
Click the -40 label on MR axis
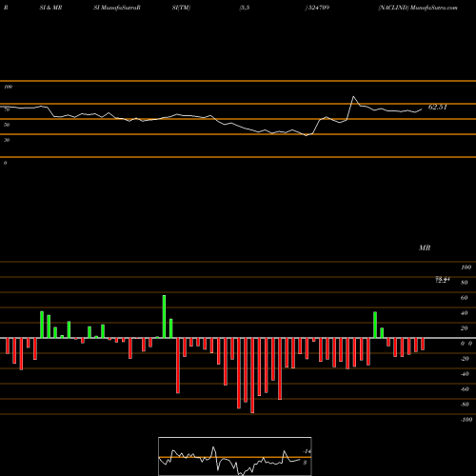tap(465, 374)
